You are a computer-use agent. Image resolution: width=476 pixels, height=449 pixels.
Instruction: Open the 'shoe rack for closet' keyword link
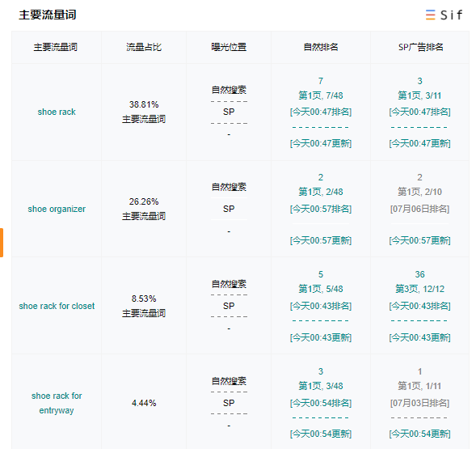[57, 306]
